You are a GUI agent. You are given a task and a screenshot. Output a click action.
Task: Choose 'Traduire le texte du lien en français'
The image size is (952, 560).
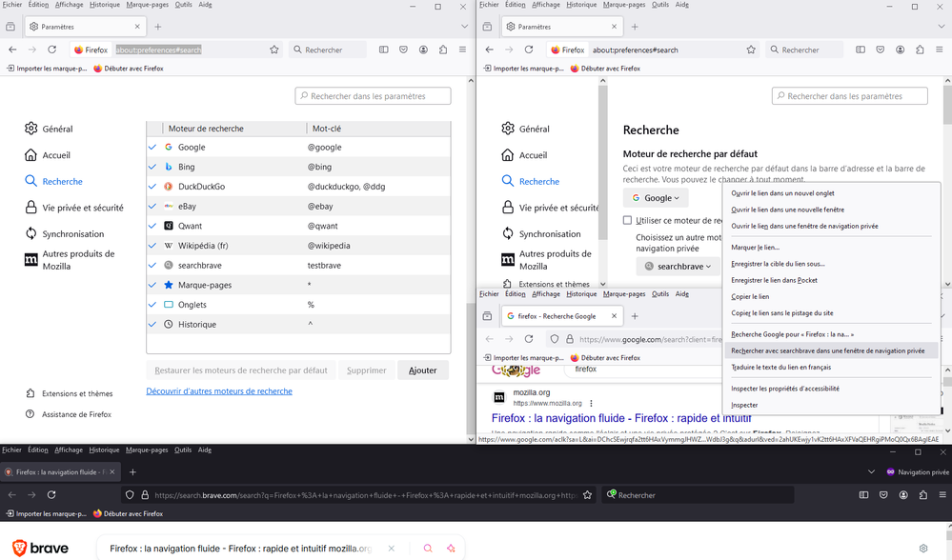pos(780,367)
